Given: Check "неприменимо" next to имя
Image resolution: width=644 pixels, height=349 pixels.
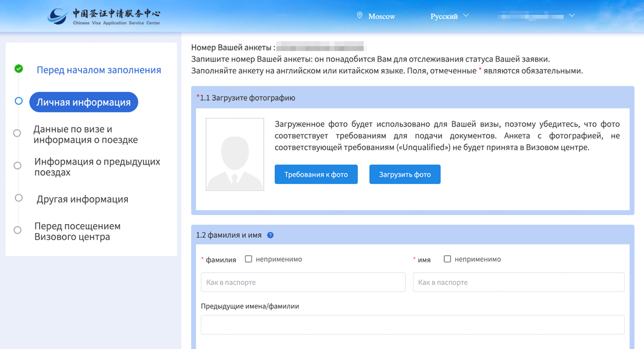Looking at the screenshot, I should pyautogui.click(x=447, y=259).
